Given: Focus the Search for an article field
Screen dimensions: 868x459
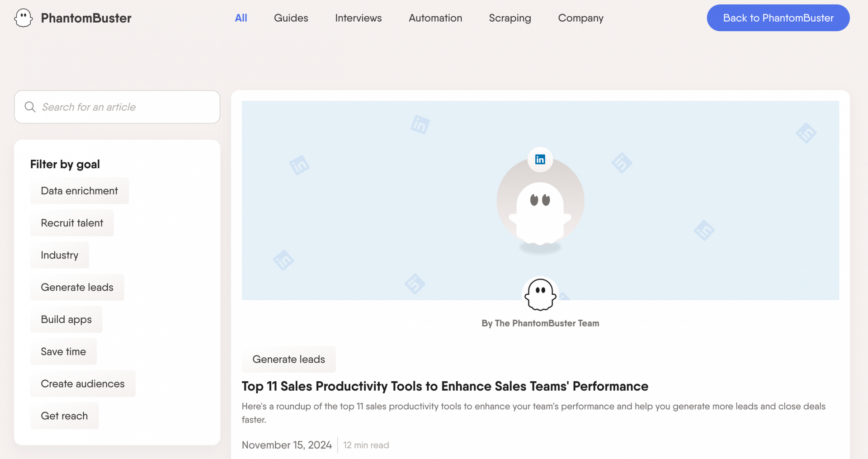Looking at the screenshot, I should coord(117,107).
